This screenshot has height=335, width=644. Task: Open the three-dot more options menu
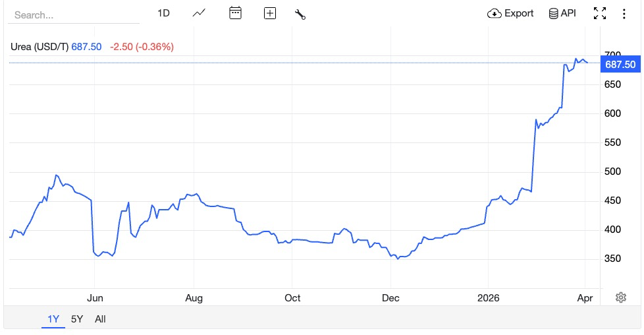pos(623,13)
